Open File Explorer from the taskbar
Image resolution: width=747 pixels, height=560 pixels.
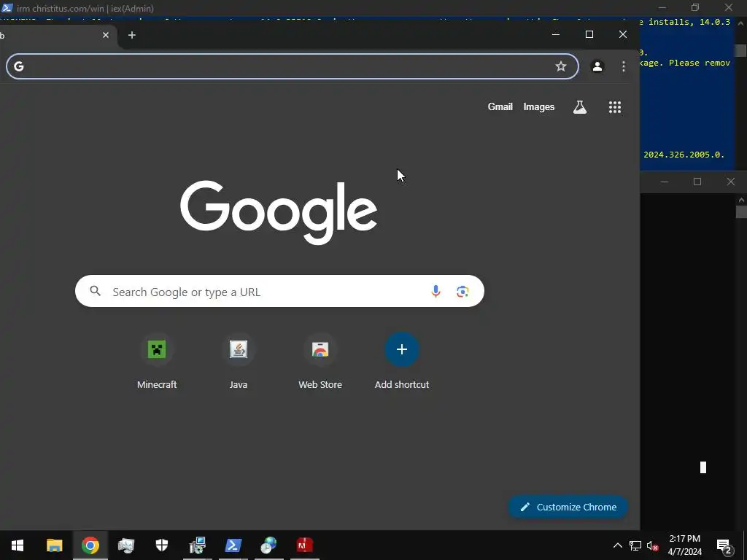click(54, 545)
